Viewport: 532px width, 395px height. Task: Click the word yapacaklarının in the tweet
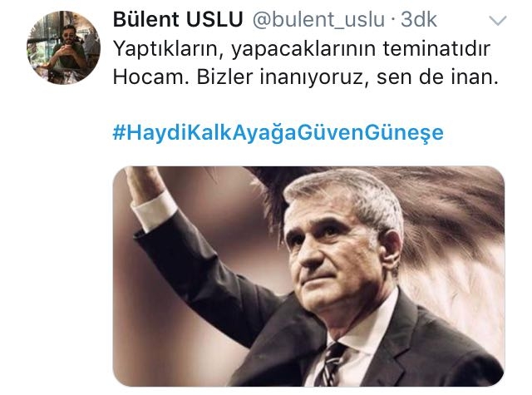coord(303,50)
